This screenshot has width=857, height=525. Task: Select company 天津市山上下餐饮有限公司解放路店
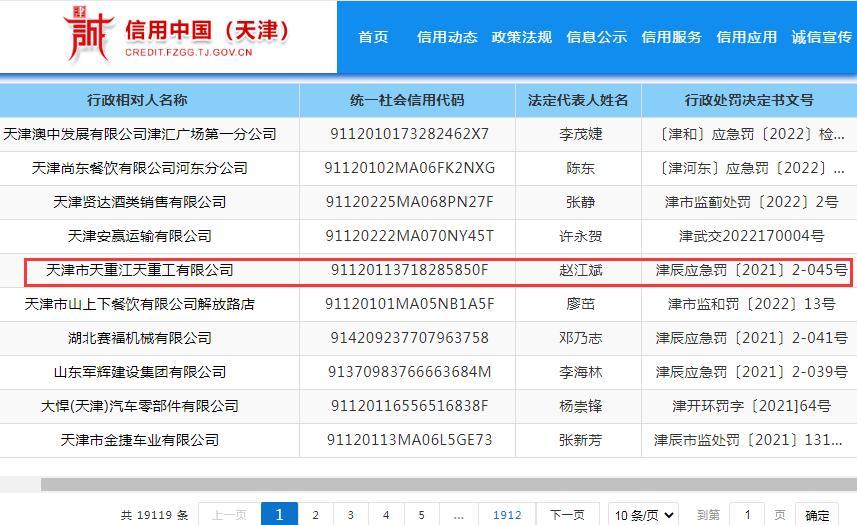coord(140,304)
